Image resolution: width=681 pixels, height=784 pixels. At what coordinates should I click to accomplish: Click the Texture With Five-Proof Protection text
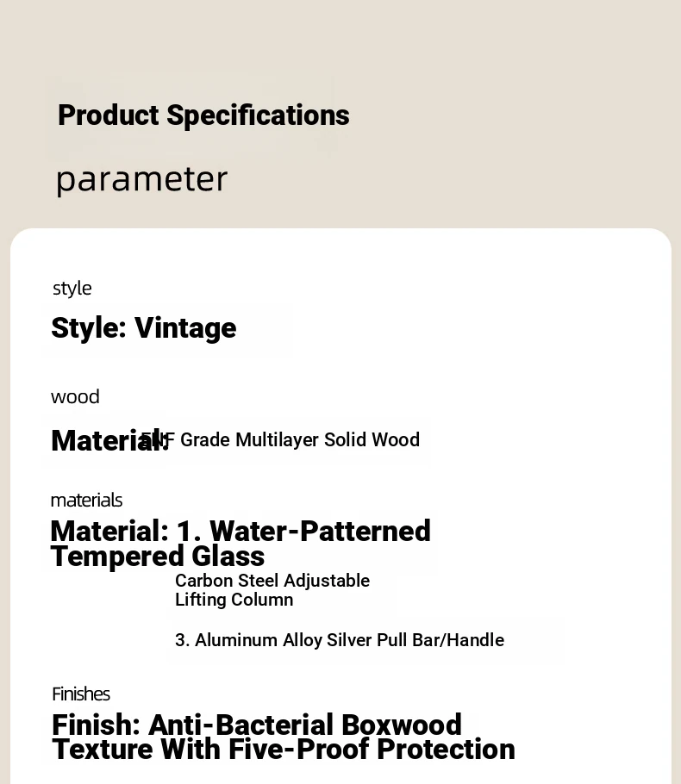pyautogui.click(x=284, y=750)
